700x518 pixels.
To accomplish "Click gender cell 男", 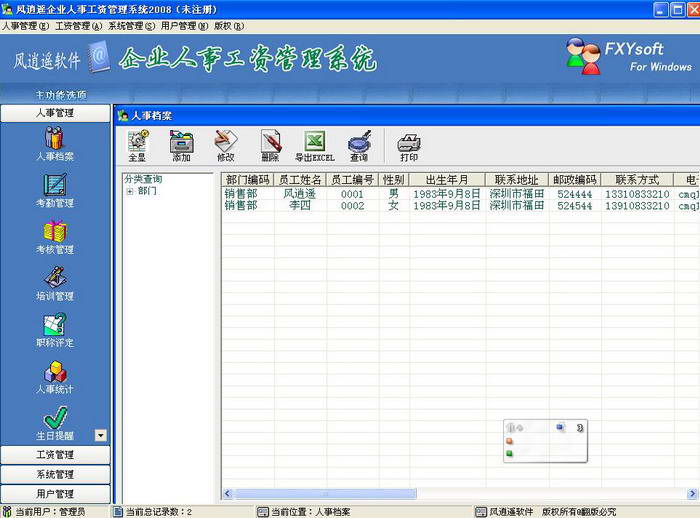I will point(393,194).
